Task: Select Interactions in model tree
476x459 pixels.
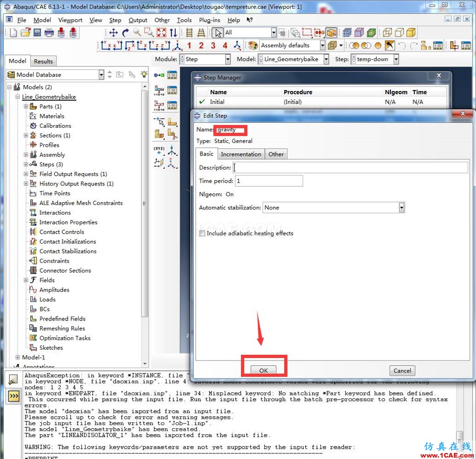Action: click(55, 213)
